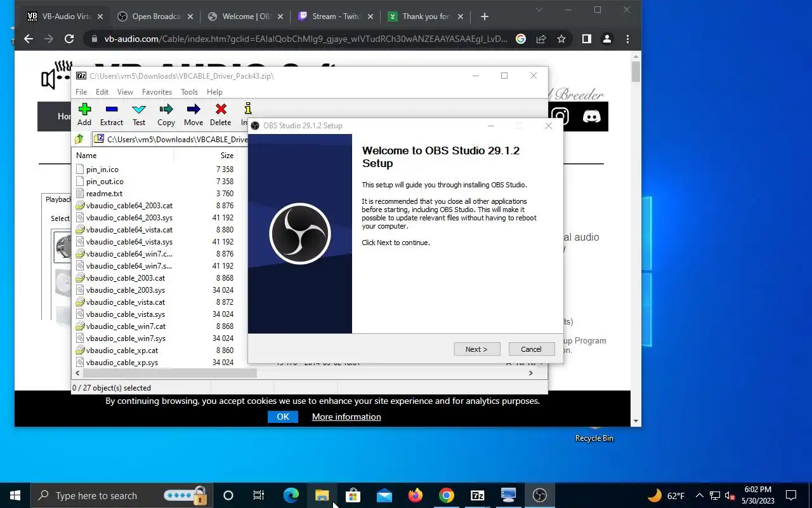This screenshot has height=508, width=812.
Task: Switch to the Stream - Twitch tab
Action: click(336, 17)
